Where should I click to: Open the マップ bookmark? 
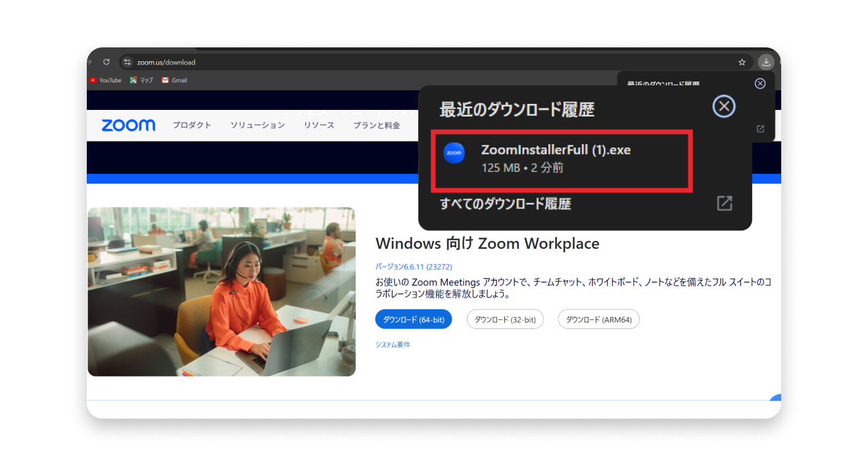[x=141, y=80]
